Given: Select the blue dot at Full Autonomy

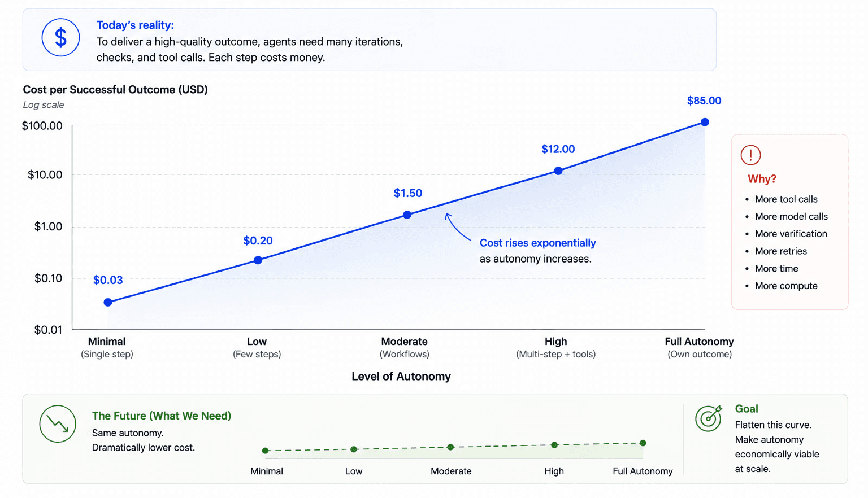Looking at the screenshot, I should pos(705,123).
